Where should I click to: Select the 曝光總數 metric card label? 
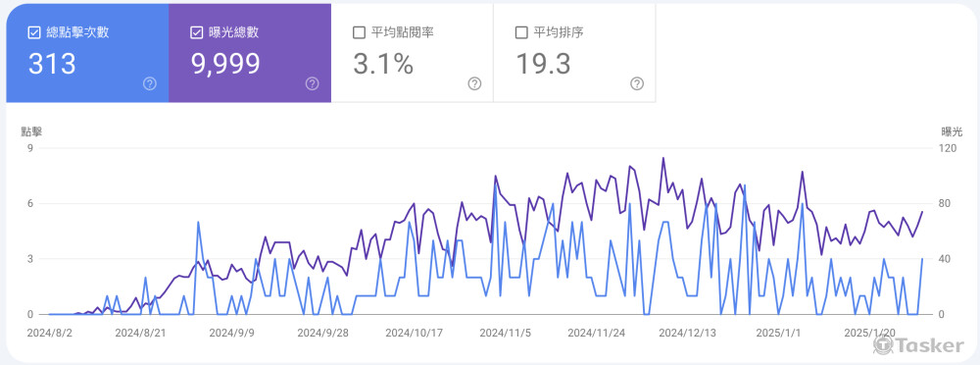pos(234,32)
